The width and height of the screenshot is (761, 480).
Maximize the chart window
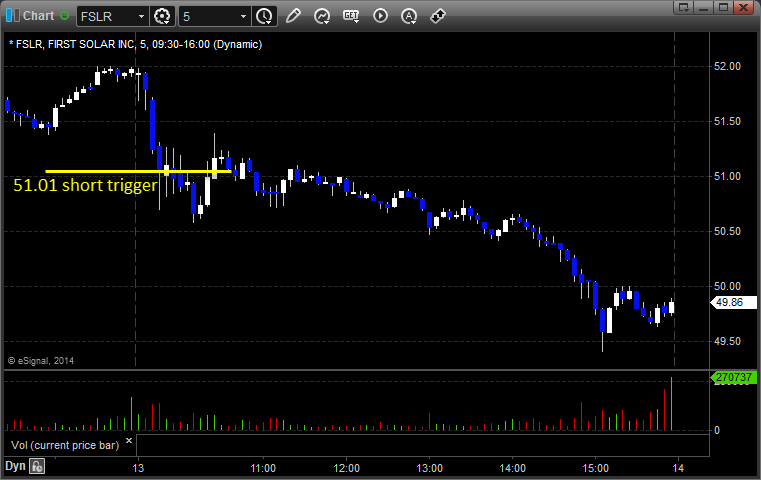(723, 8)
